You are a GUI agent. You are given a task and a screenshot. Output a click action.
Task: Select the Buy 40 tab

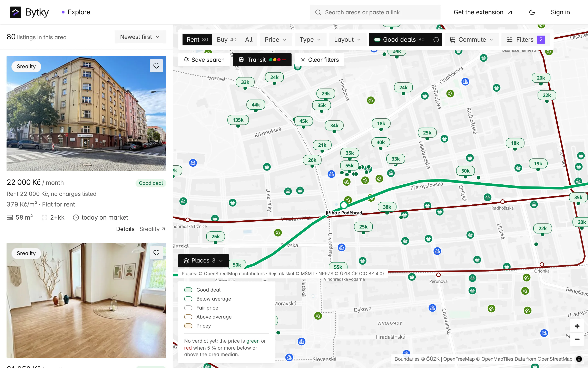(226, 40)
